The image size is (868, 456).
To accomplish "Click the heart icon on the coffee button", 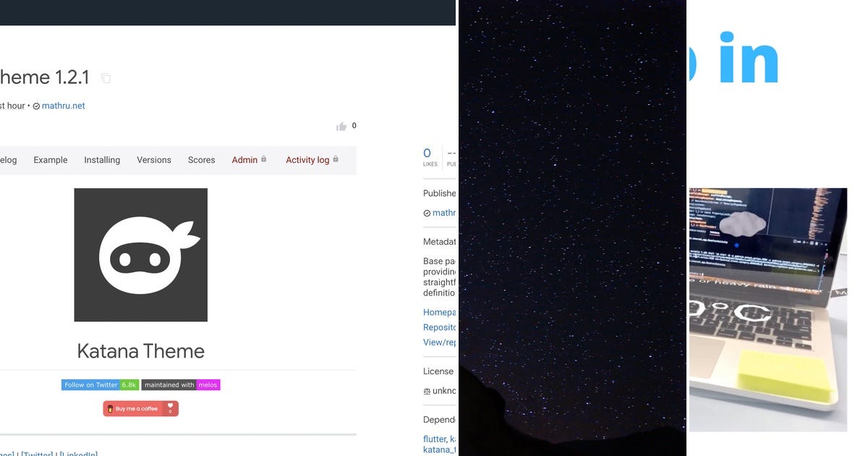I will tap(170, 407).
